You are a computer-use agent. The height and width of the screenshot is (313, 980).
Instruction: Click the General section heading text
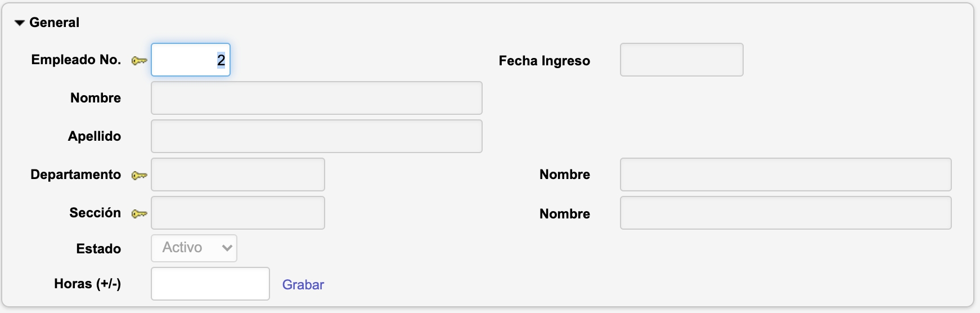pyautogui.click(x=54, y=23)
